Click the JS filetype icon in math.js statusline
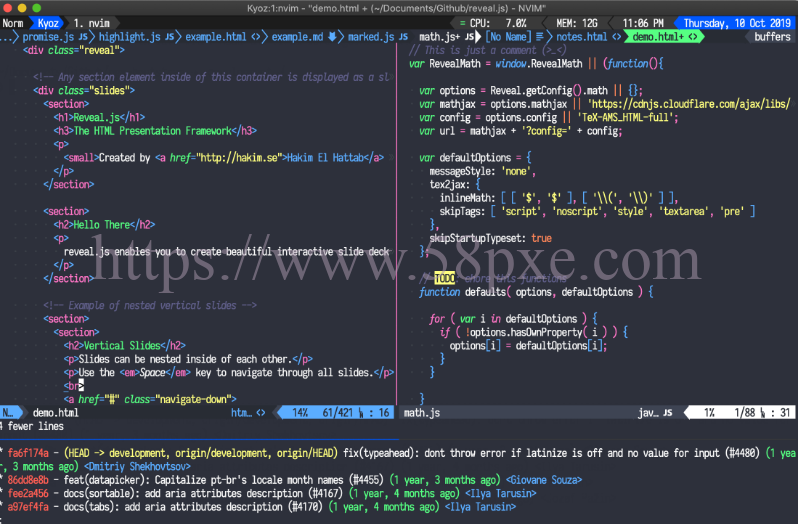Image resolution: width=798 pixels, height=524 pixels. tap(668, 413)
